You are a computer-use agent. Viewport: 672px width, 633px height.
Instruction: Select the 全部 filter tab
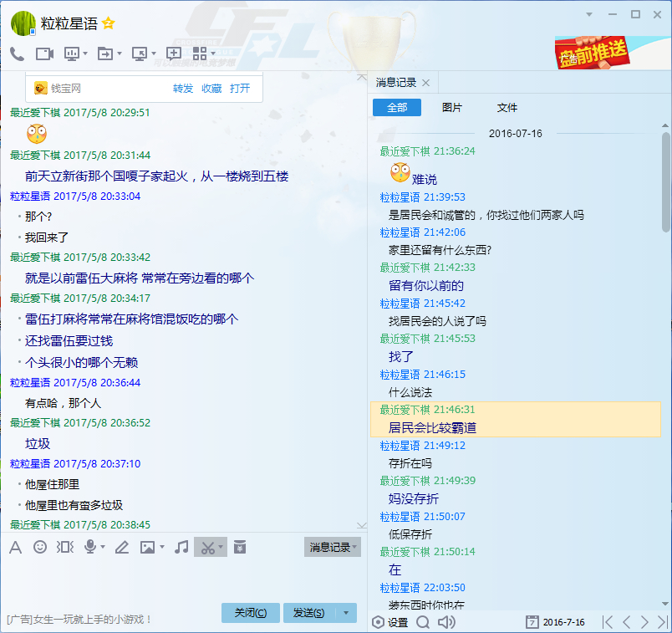397,108
